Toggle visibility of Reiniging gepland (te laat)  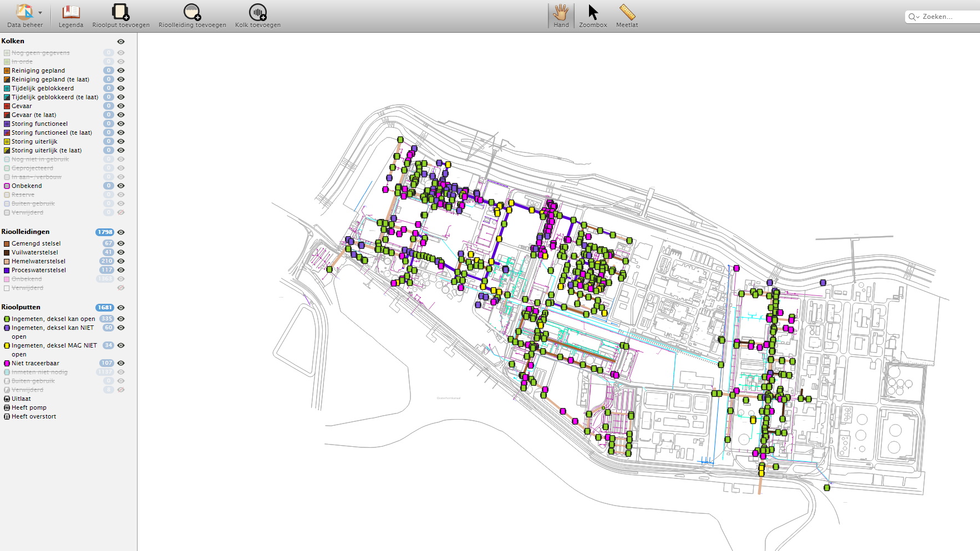121,79
